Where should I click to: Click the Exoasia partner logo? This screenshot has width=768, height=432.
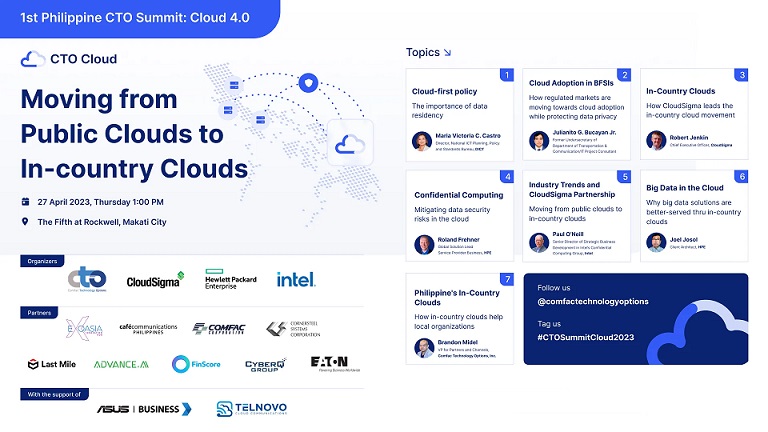tap(84, 328)
